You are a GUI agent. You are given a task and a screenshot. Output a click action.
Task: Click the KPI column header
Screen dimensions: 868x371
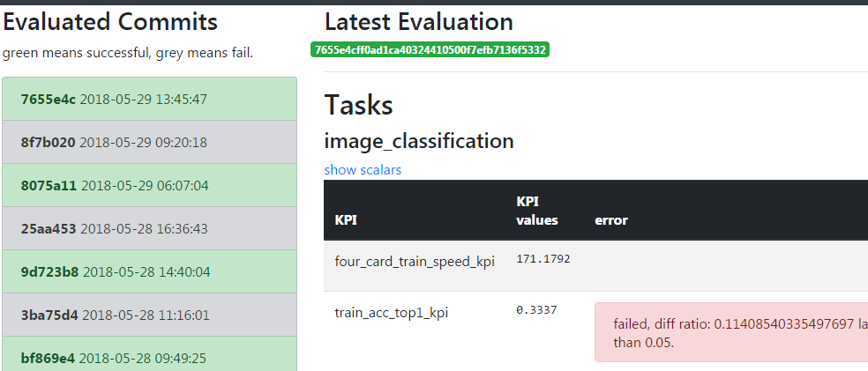(347, 220)
